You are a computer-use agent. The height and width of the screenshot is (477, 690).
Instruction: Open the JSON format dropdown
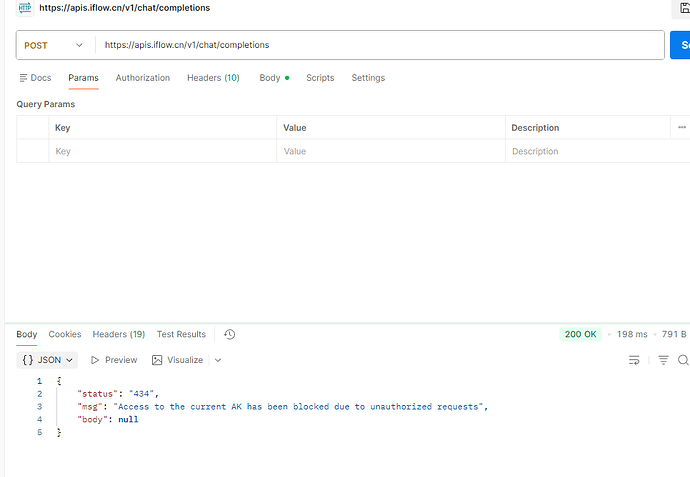47,360
